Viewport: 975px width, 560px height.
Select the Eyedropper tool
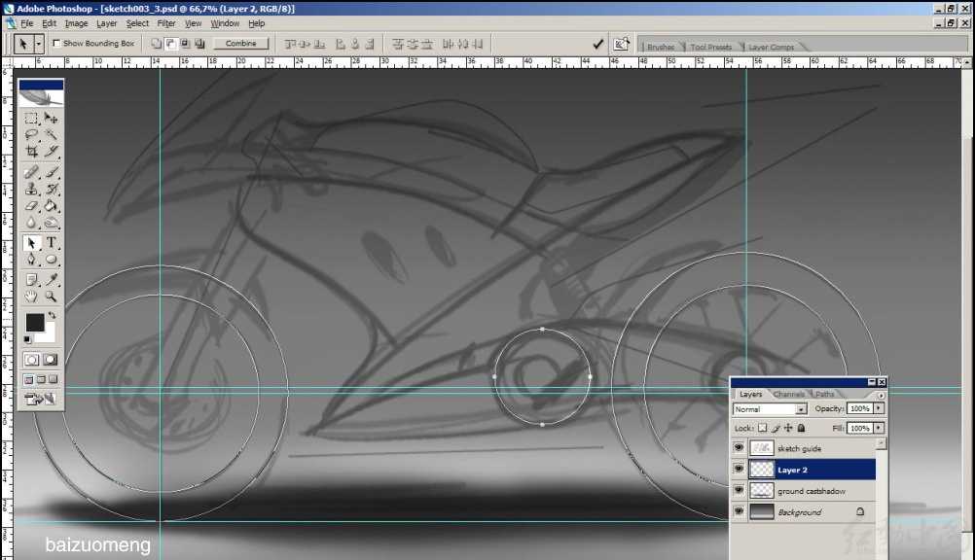tap(51, 279)
